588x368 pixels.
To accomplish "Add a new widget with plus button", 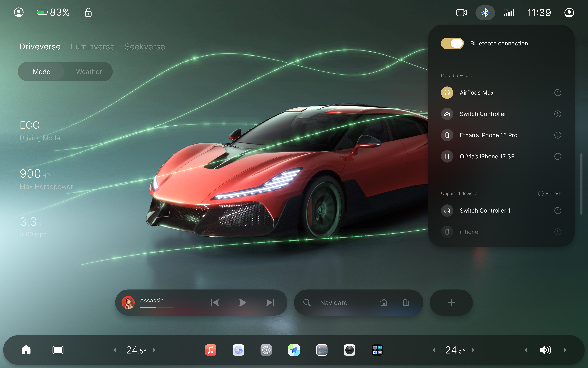I will pos(451,303).
